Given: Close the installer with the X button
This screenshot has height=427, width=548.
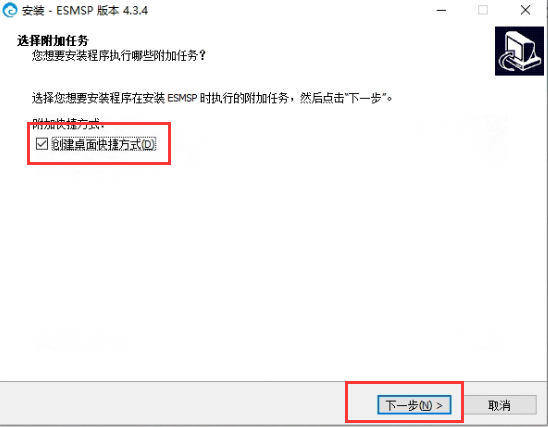Looking at the screenshot, I should 525,10.
